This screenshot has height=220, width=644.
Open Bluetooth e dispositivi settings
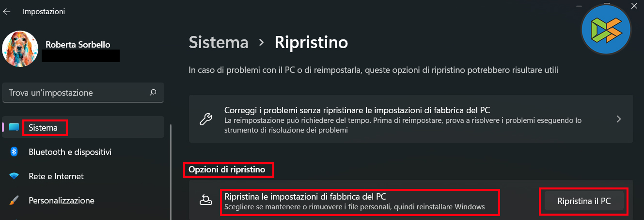pos(70,152)
